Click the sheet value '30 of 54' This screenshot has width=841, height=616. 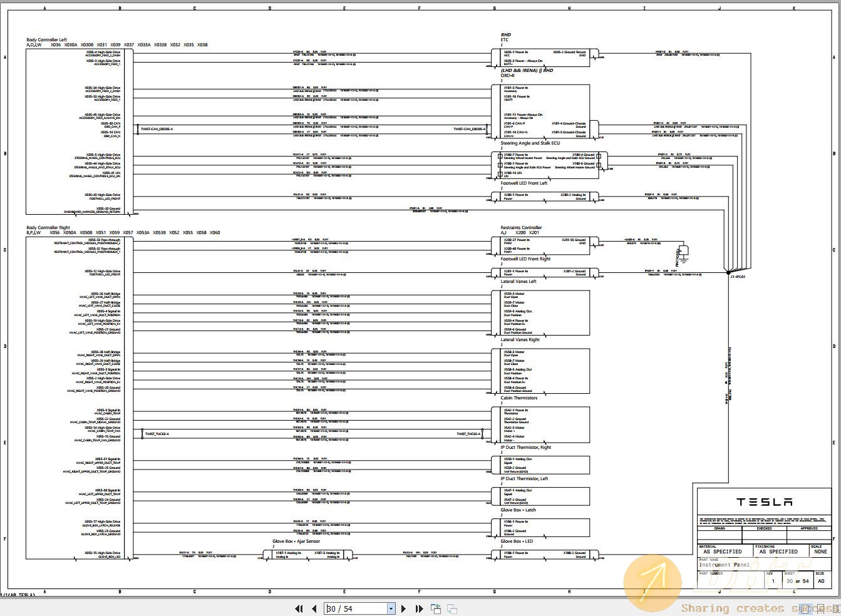[798, 581]
